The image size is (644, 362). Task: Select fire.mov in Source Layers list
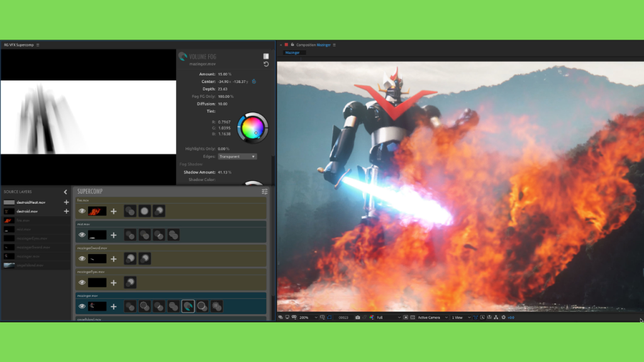(x=23, y=221)
